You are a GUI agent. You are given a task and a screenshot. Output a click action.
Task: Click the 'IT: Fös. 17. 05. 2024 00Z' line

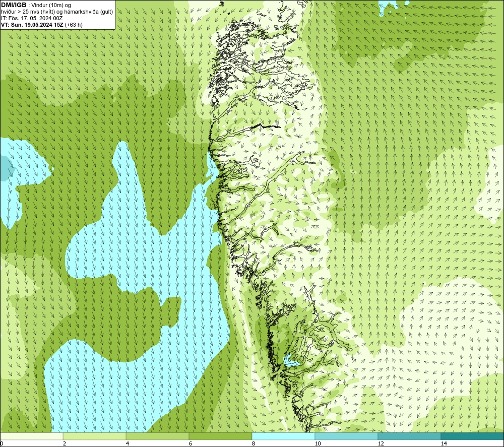(x=32, y=18)
